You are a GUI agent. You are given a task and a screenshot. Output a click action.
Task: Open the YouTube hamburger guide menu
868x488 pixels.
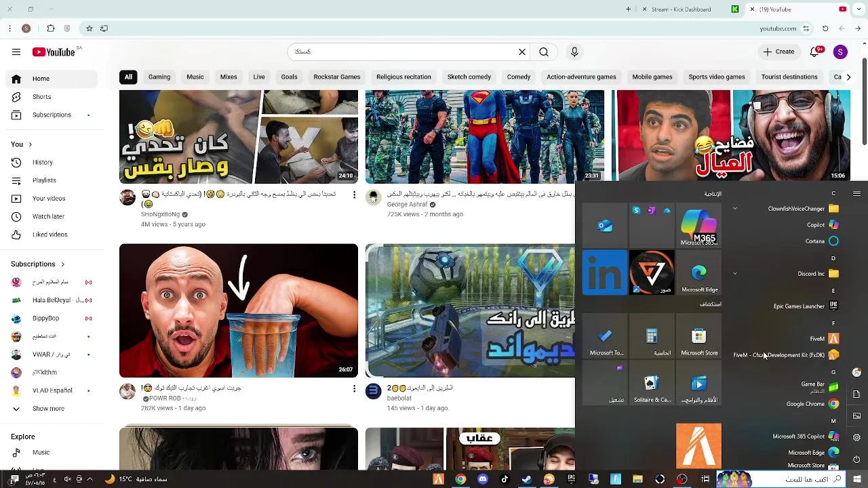click(16, 52)
